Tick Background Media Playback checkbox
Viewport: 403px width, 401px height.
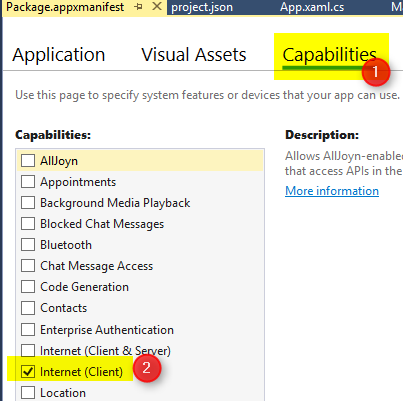click(x=28, y=203)
